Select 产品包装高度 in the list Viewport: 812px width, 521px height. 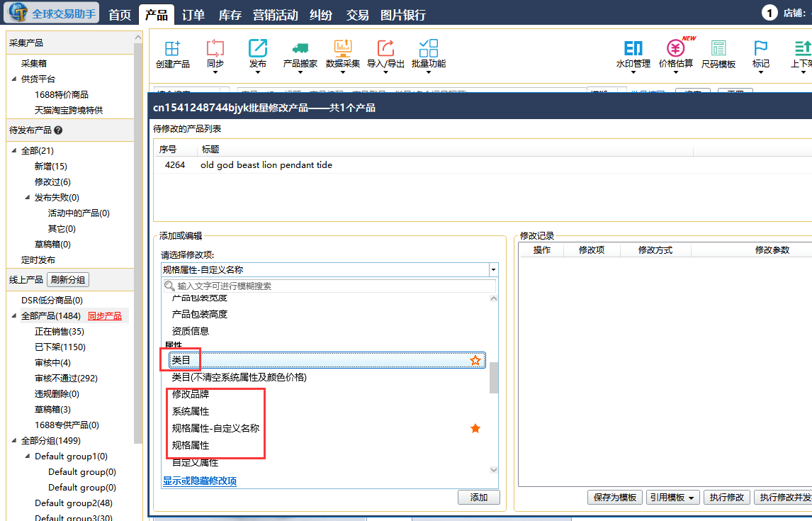point(199,314)
